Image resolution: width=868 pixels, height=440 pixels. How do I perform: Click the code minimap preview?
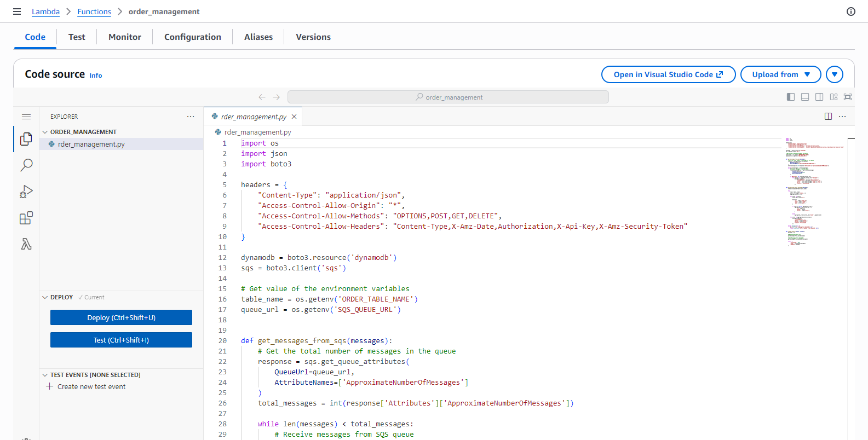(x=815, y=193)
